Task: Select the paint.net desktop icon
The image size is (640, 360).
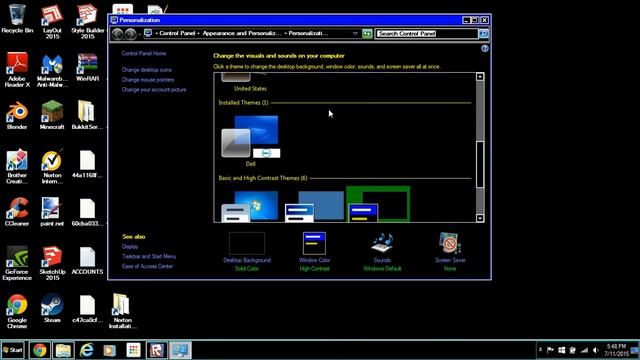Action: [x=52, y=212]
